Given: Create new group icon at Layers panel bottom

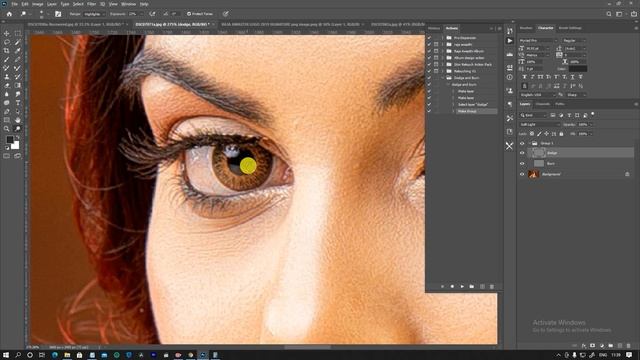Looking at the screenshot, I should pos(611,346).
